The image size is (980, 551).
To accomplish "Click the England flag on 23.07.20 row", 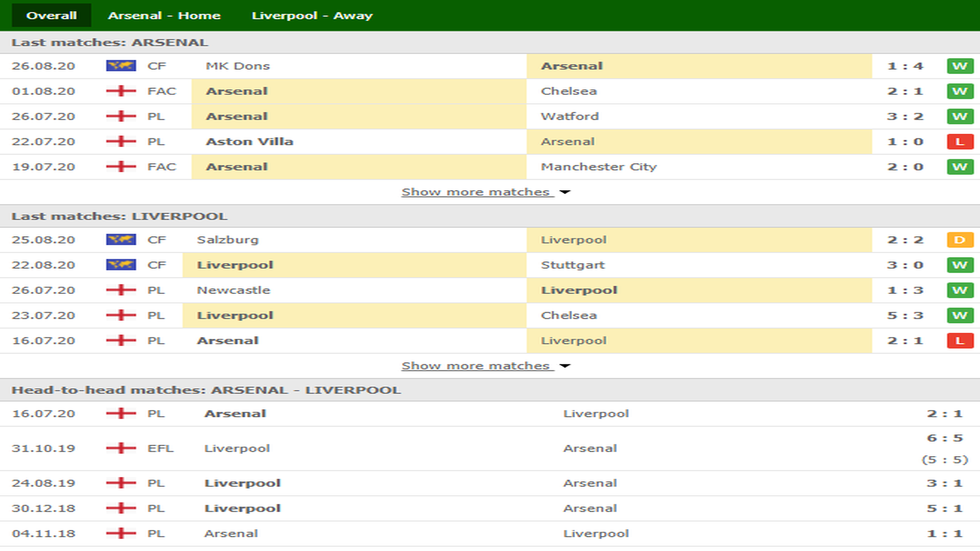I will tap(121, 315).
